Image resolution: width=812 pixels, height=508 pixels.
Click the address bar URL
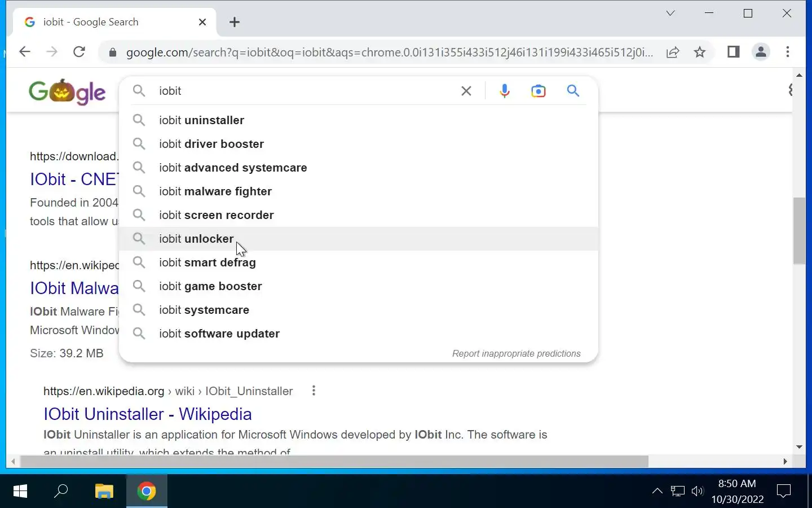[389, 52]
